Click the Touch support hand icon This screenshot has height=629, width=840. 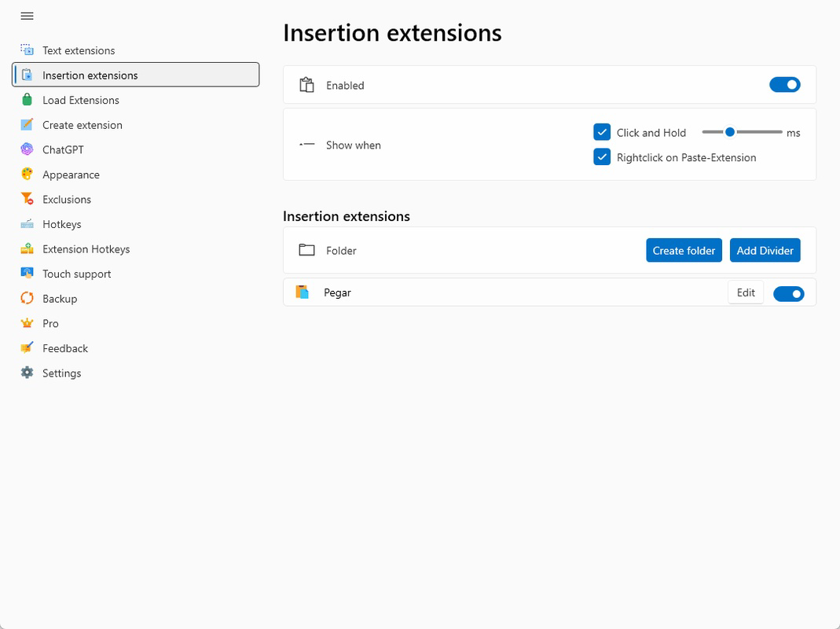pos(27,273)
